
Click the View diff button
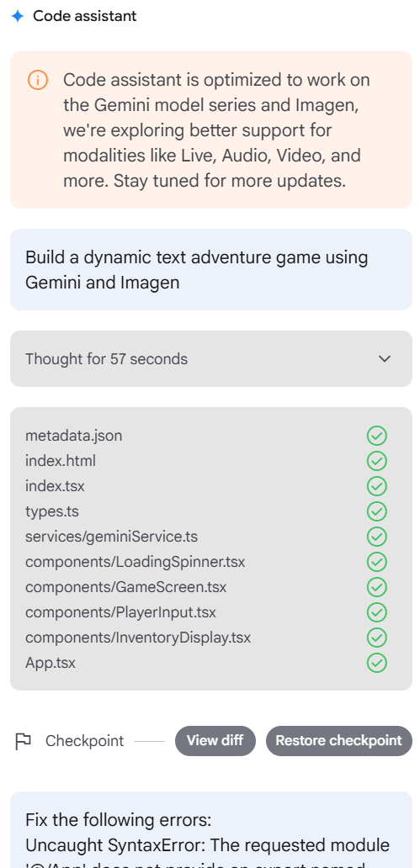(x=215, y=741)
